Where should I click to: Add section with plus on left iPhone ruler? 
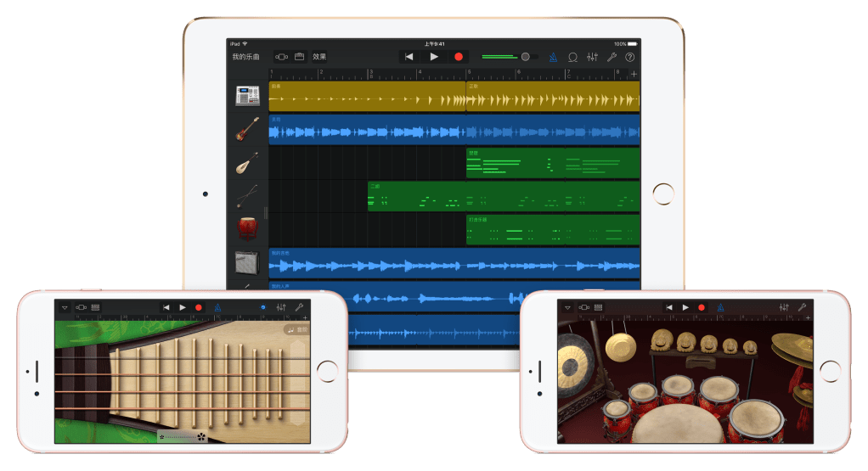click(305, 318)
